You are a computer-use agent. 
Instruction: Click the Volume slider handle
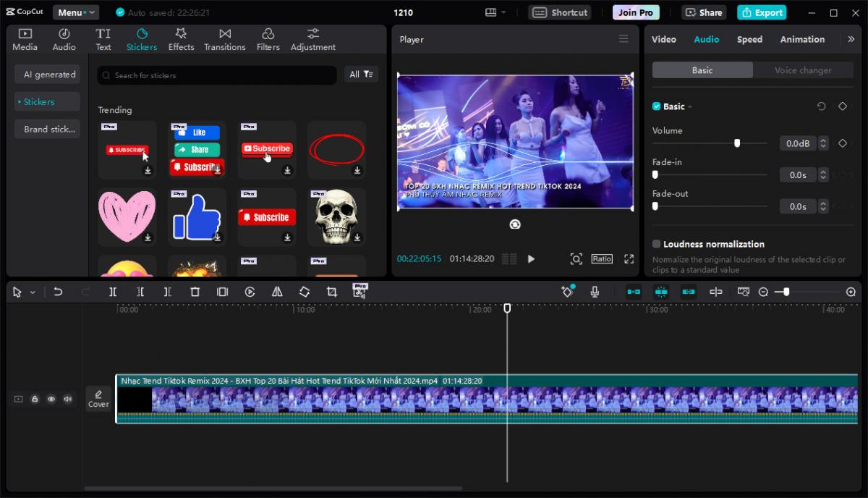(737, 143)
